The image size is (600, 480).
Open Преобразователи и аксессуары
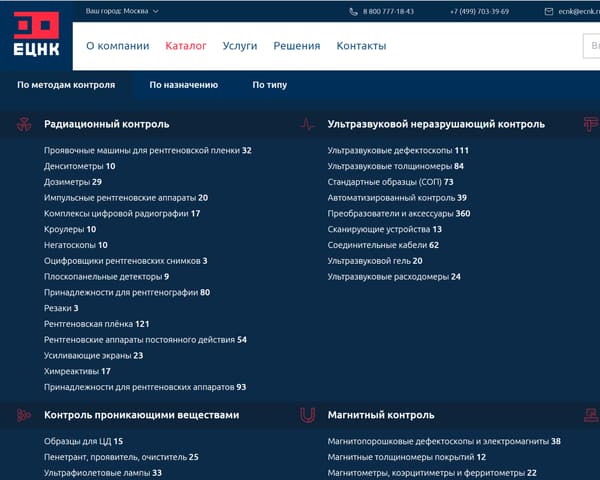[399, 214]
